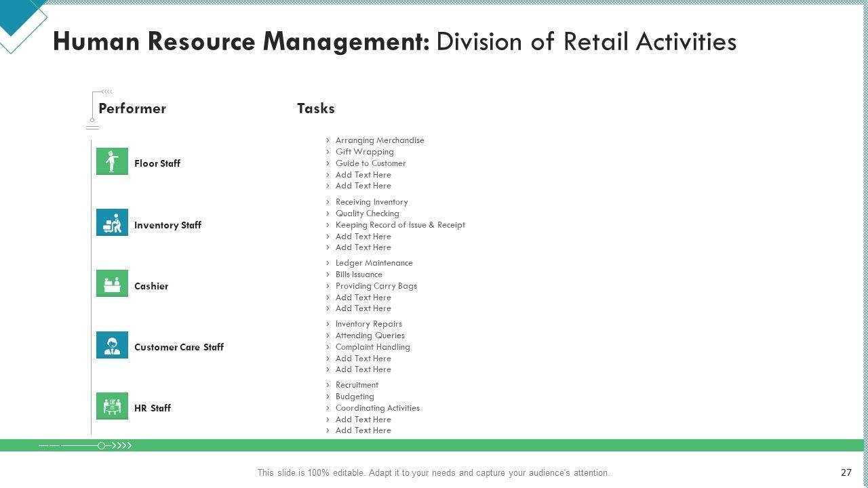
Task: Select the Recruitment task entry
Action: point(357,385)
